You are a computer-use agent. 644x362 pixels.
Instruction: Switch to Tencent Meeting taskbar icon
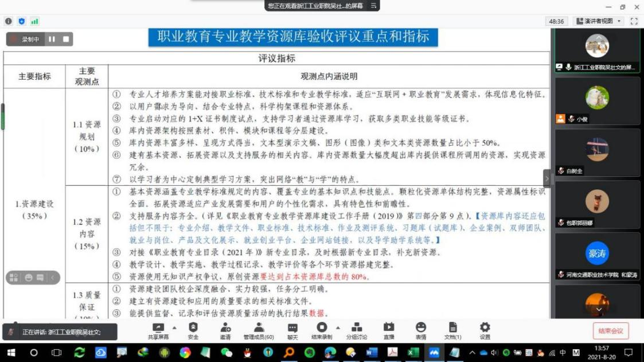(434, 353)
